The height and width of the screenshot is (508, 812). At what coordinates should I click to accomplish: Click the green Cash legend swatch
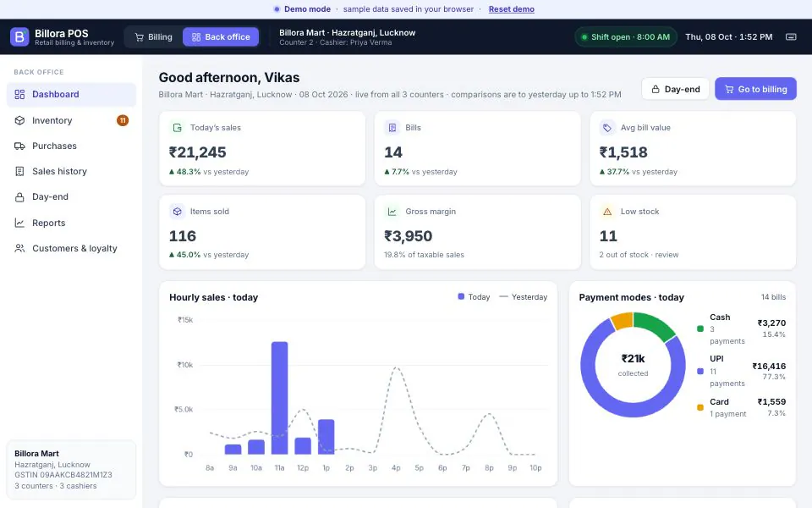coord(700,329)
